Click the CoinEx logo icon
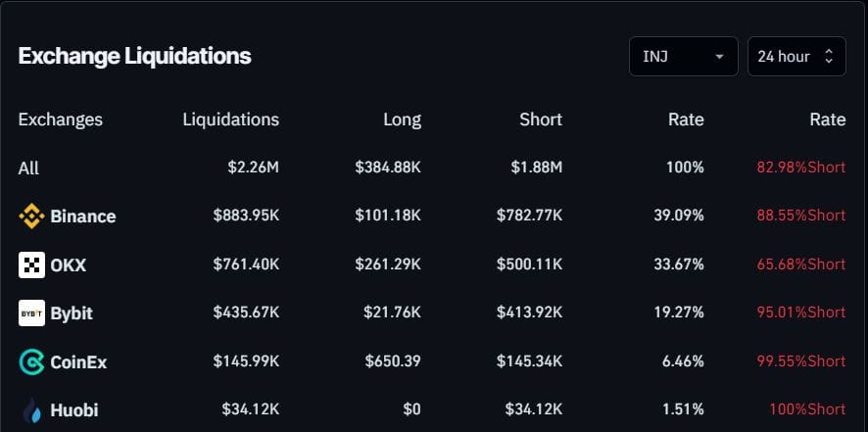The width and height of the screenshot is (868, 432). [x=31, y=361]
